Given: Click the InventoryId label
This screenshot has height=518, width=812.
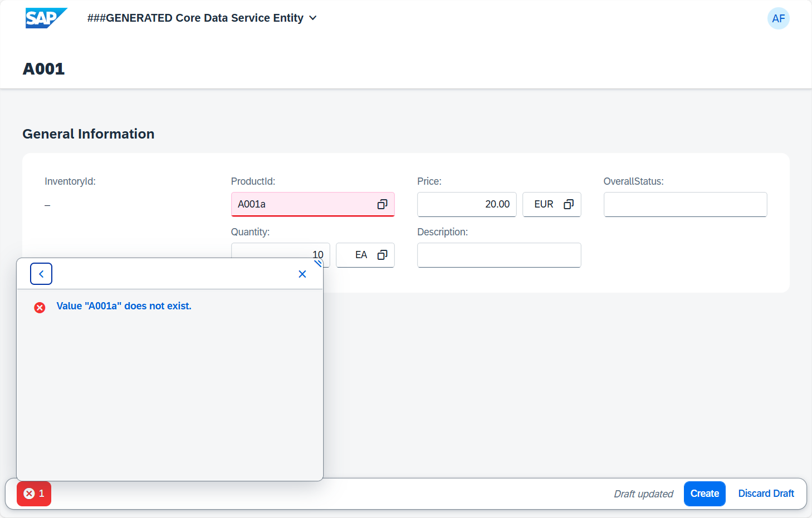Looking at the screenshot, I should [70, 181].
